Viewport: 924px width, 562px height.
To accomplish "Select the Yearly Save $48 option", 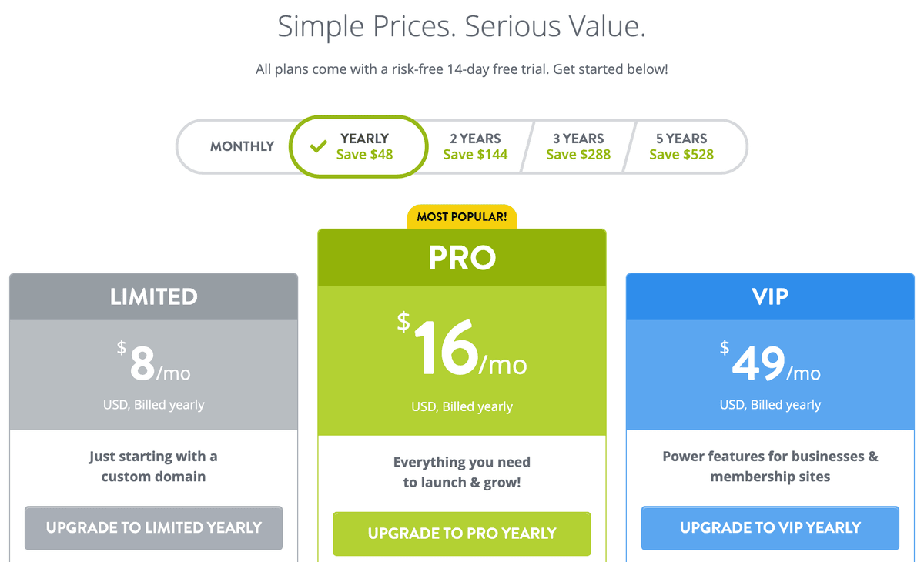I will click(x=364, y=146).
